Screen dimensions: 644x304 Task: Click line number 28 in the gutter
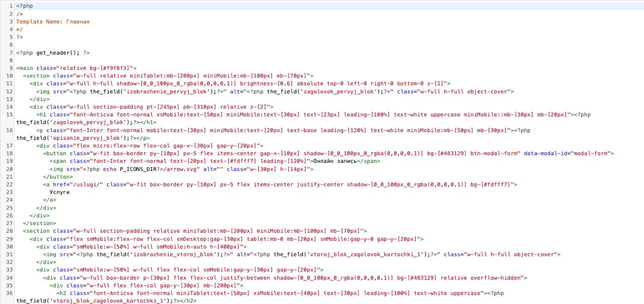coord(10,231)
